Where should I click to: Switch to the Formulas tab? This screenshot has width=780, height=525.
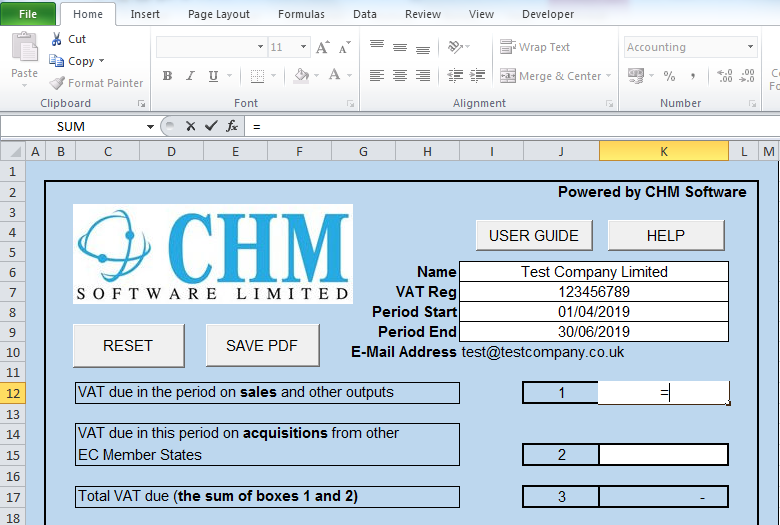[301, 14]
